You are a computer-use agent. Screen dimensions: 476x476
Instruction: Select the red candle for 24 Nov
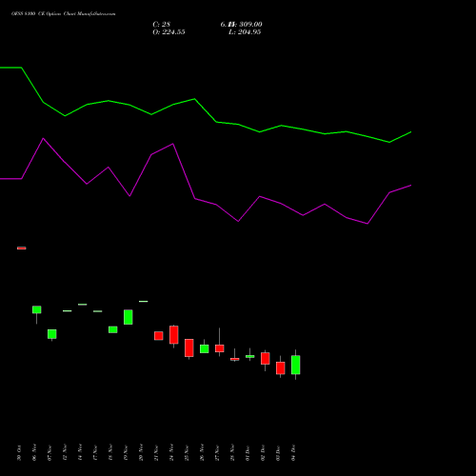[174, 335]
